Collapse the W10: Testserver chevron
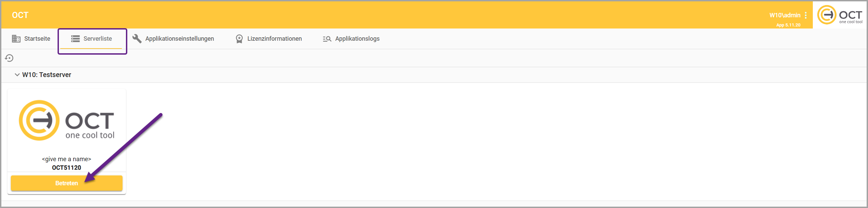The width and height of the screenshot is (868, 208). 17,75
